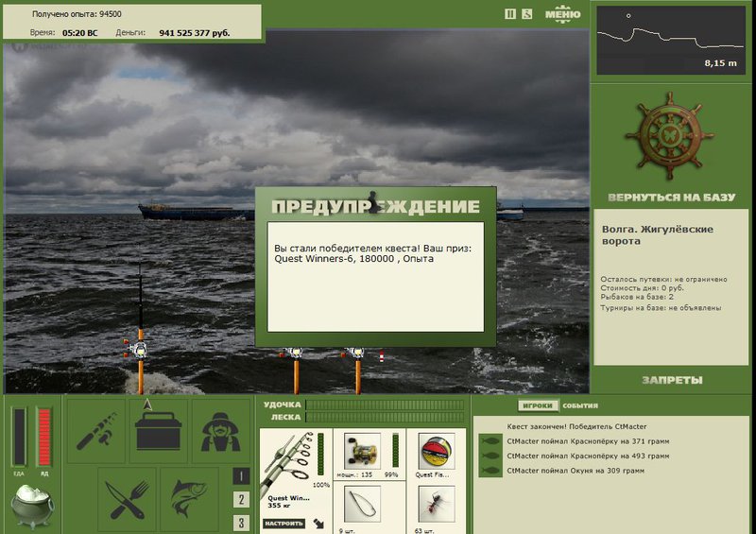Screen dimensions: 756x534
Task: Open the caught fish keepnet icon
Action: (189, 499)
